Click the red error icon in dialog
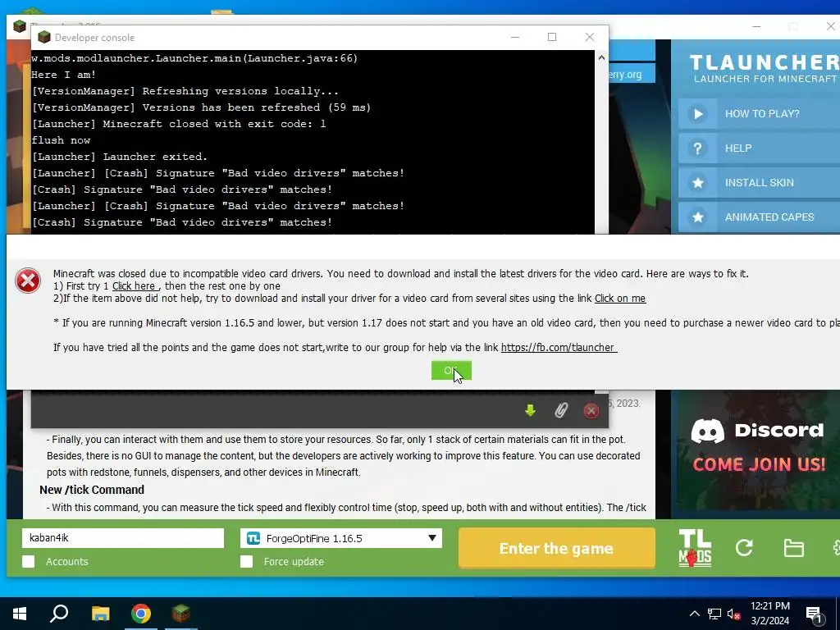The width and height of the screenshot is (840, 630). 28,281
